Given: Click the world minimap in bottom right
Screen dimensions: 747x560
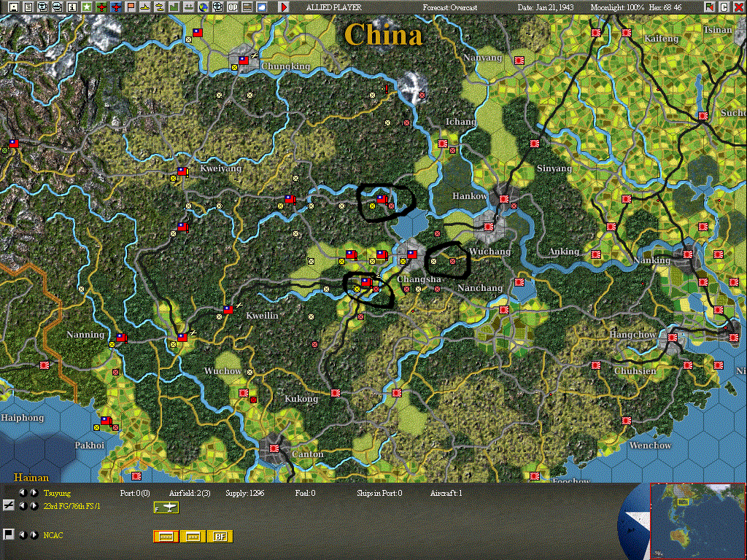Looking at the screenshot, I should pos(697,521).
